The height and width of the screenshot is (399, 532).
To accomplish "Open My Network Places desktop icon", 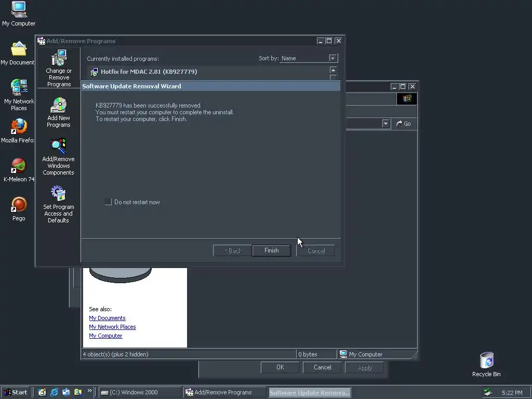I will 19,95.
